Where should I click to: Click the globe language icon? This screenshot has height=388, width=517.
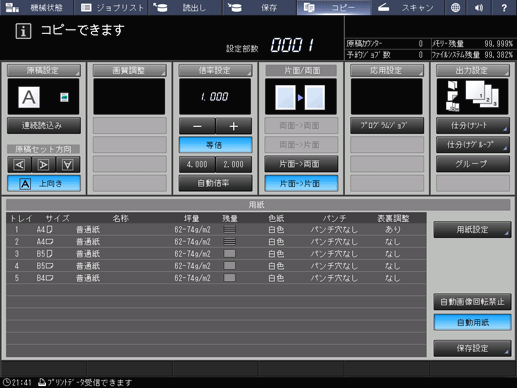coord(455,7)
